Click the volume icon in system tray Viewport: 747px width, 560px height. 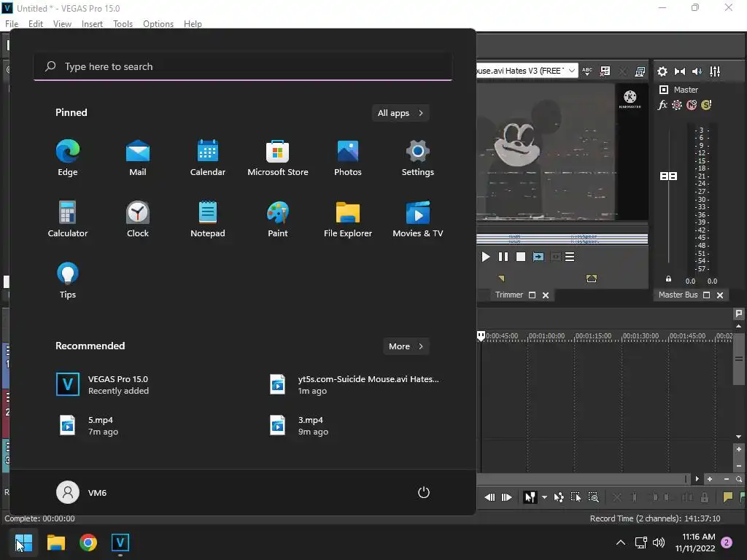(659, 542)
